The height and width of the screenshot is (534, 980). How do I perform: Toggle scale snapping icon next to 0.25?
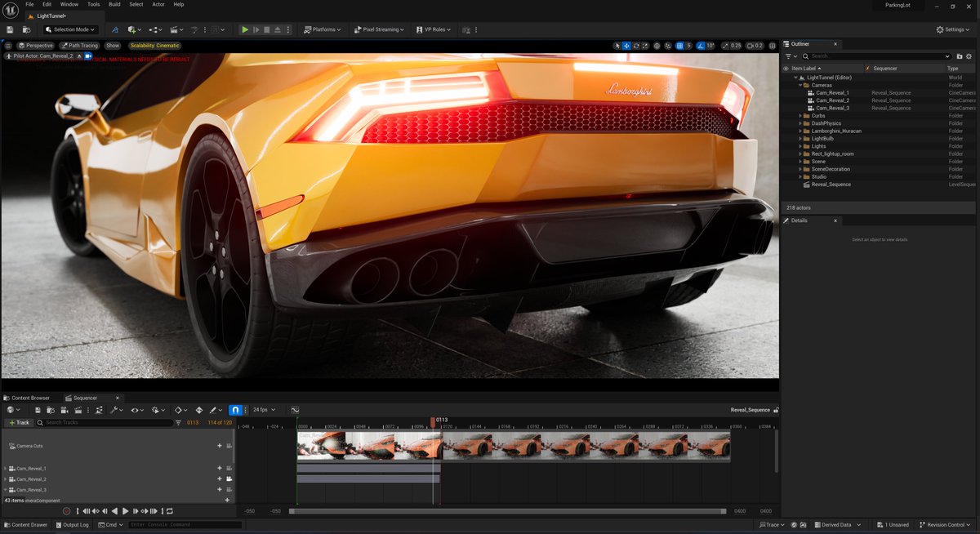pos(725,46)
